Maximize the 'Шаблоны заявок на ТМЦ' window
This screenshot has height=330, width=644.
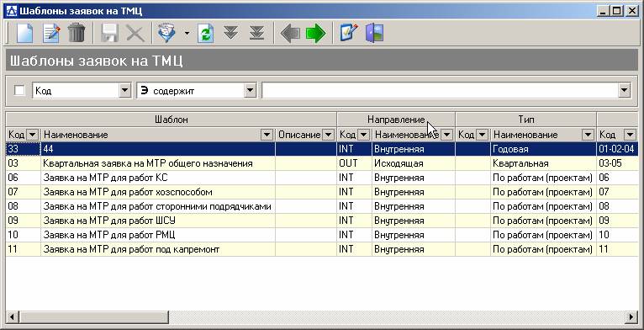(616, 11)
